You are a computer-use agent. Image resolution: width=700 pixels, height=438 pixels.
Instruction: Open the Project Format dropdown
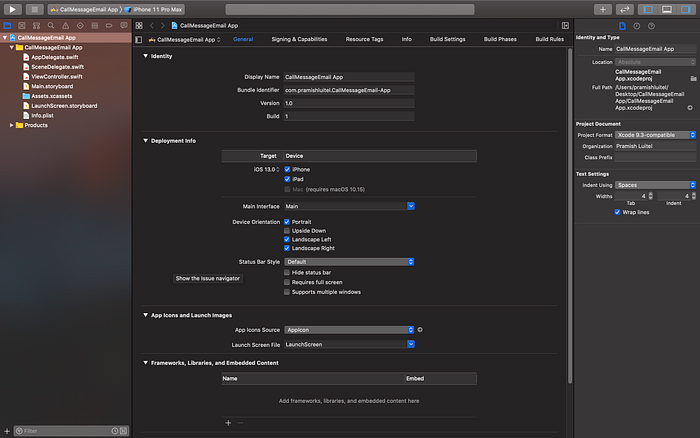click(655, 135)
